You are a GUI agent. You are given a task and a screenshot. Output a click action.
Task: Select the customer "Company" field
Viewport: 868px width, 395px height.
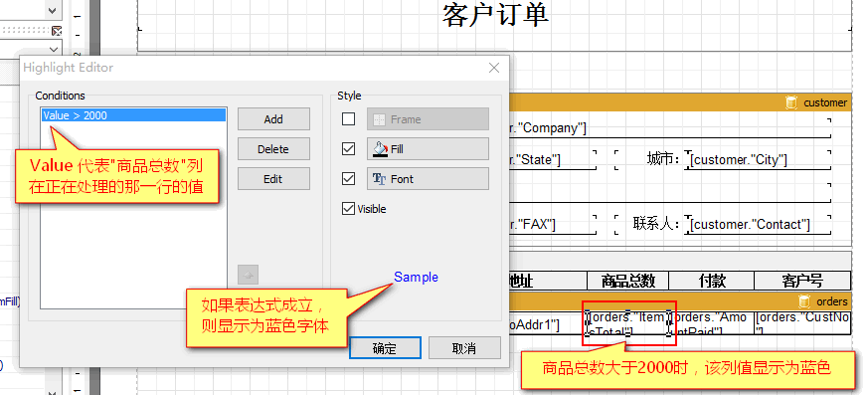(670, 128)
